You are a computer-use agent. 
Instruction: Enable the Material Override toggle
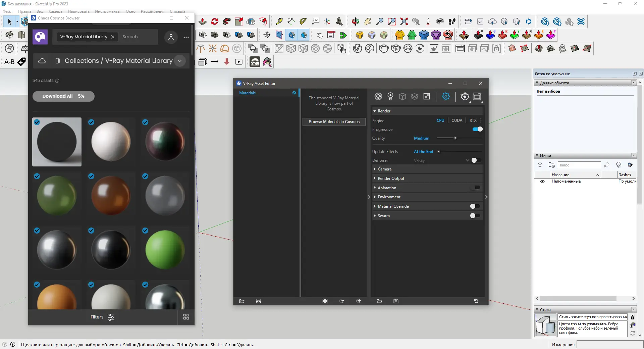(475, 206)
